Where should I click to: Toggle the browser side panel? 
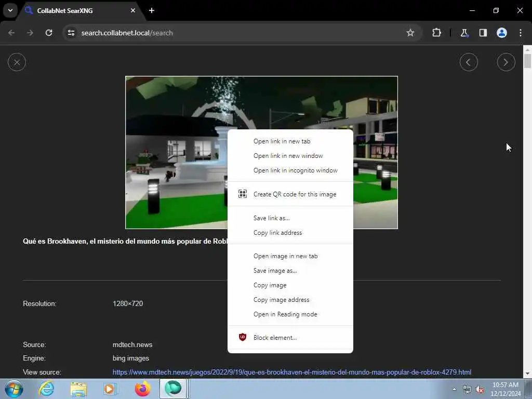pos(483,33)
